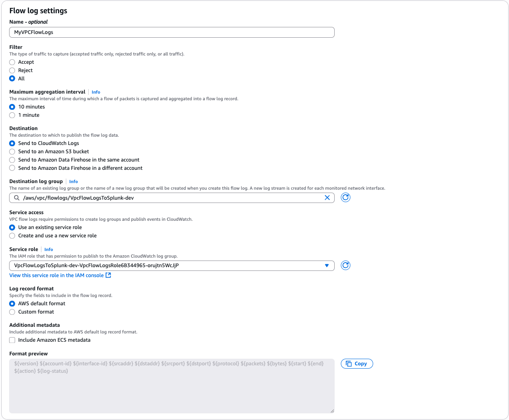Image resolution: width=509 pixels, height=420 pixels.
Task: Refresh the Service role list
Action: pyautogui.click(x=345, y=265)
